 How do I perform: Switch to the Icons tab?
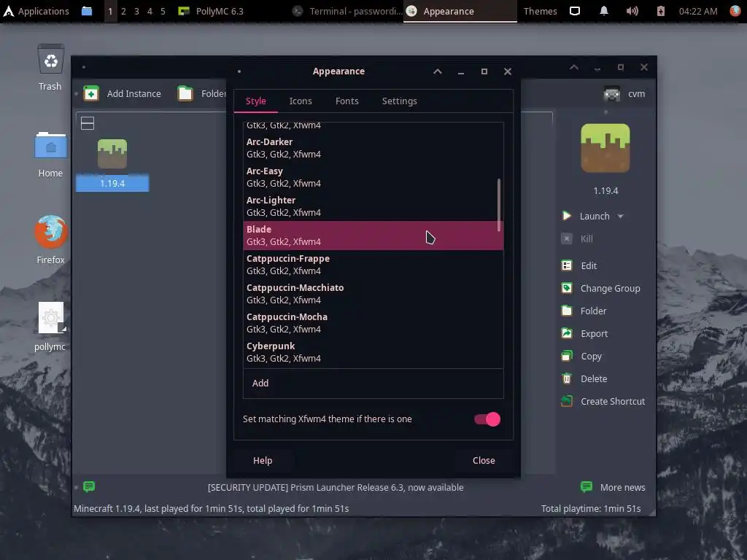pyautogui.click(x=301, y=101)
